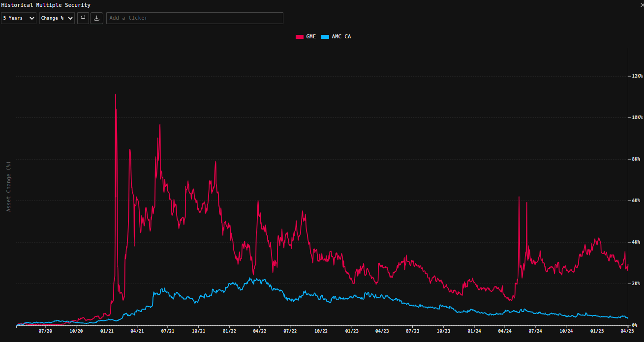Close the panel with the top-right X

(642, 5)
